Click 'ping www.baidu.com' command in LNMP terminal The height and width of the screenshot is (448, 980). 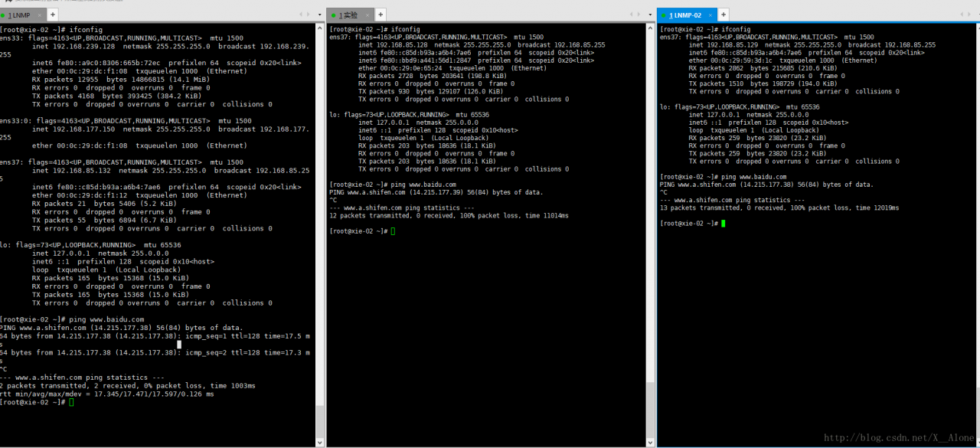106,319
